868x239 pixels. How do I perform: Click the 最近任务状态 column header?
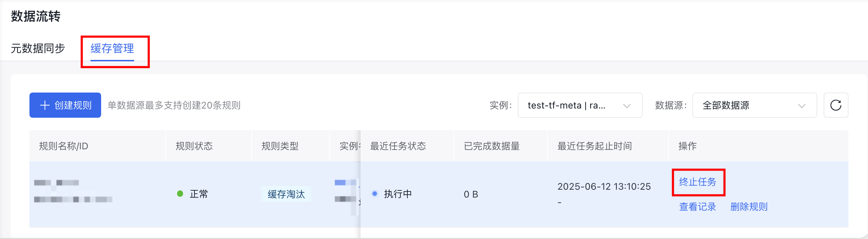(x=398, y=146)
